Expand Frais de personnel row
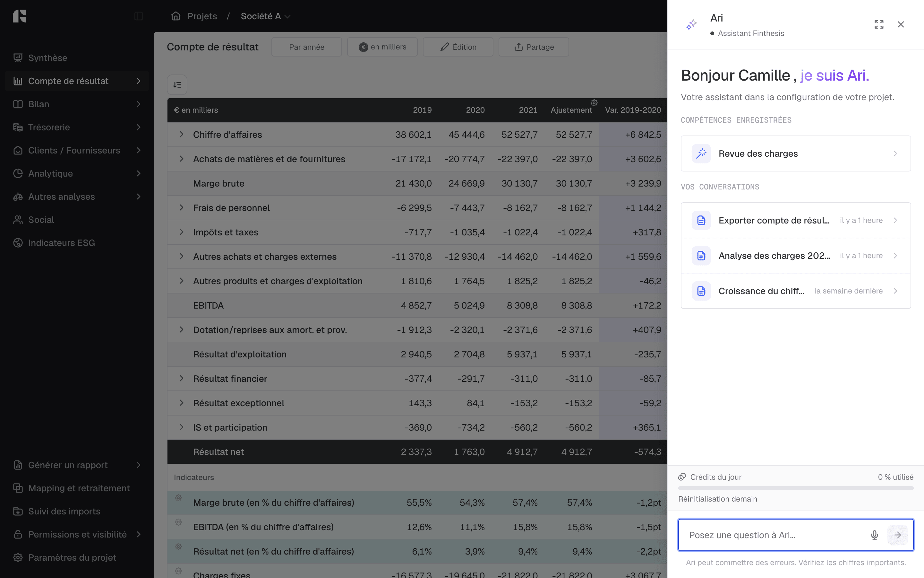The width and height of the screenshot is (924, 578). [182, 207]
